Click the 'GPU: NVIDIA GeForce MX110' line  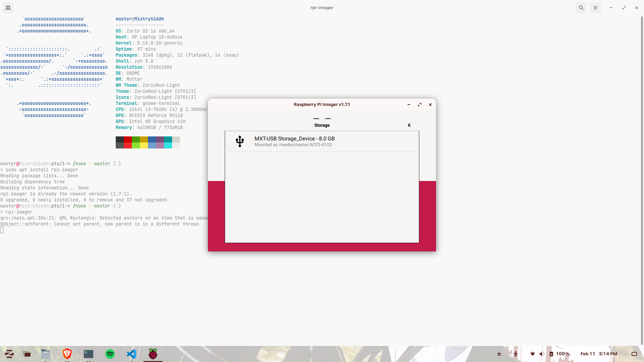coord(149,116)
